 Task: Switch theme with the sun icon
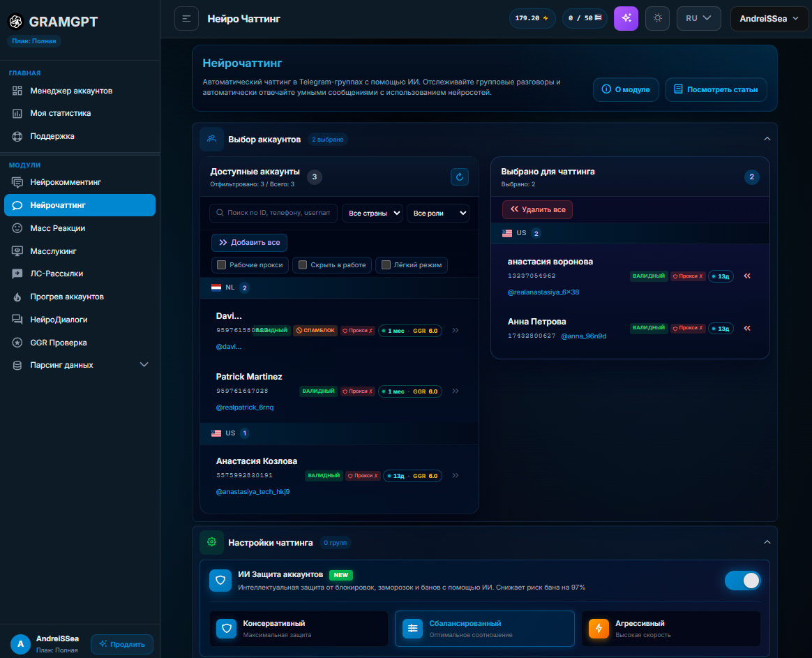[658, 19]
